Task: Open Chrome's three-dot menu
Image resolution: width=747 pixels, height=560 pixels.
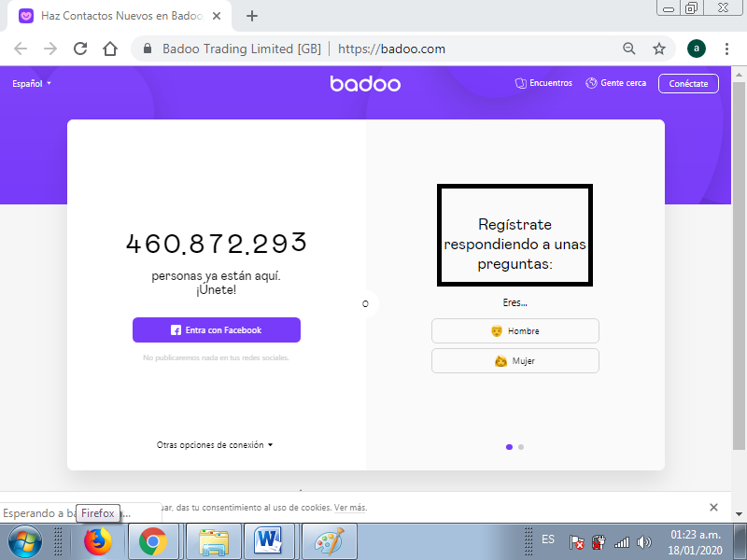Action: tap(726, 49)
